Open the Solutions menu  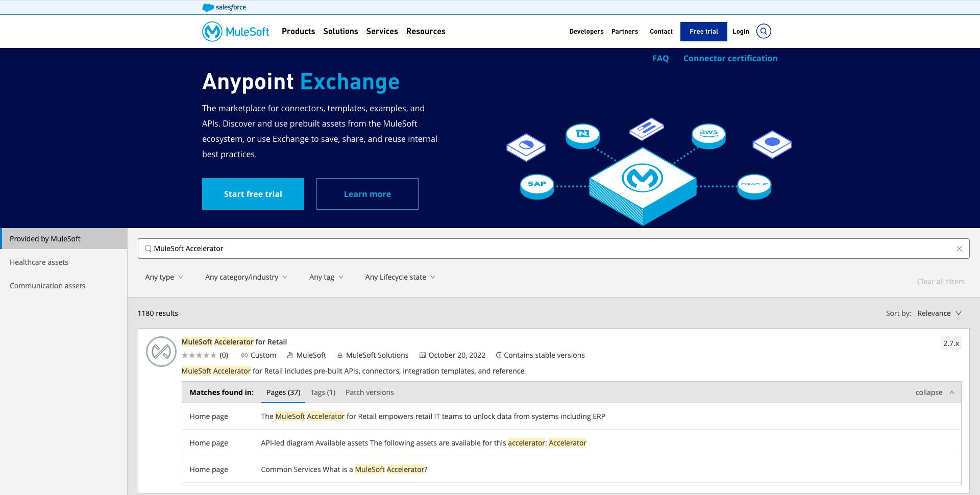(340, 31)
